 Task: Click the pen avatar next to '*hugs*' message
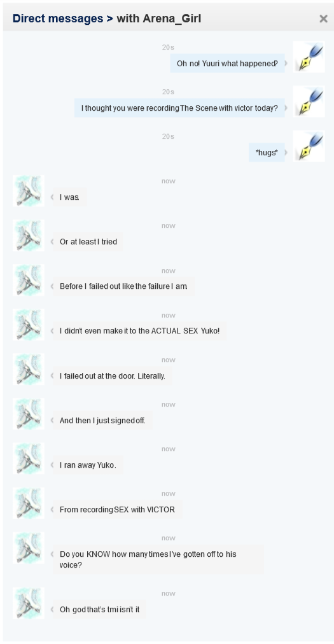tap(309, 146)
